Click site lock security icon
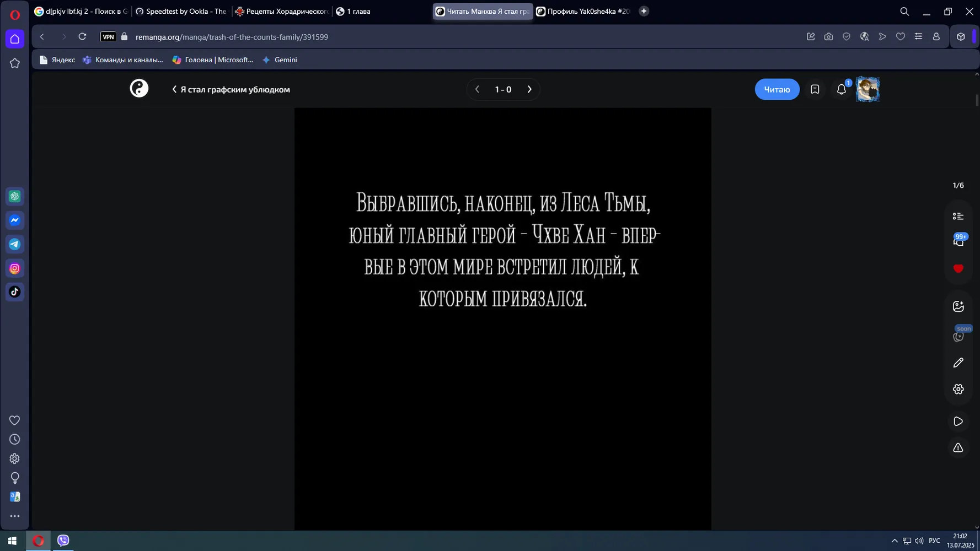This screenshot has height=551, width=980. [124, 37]
